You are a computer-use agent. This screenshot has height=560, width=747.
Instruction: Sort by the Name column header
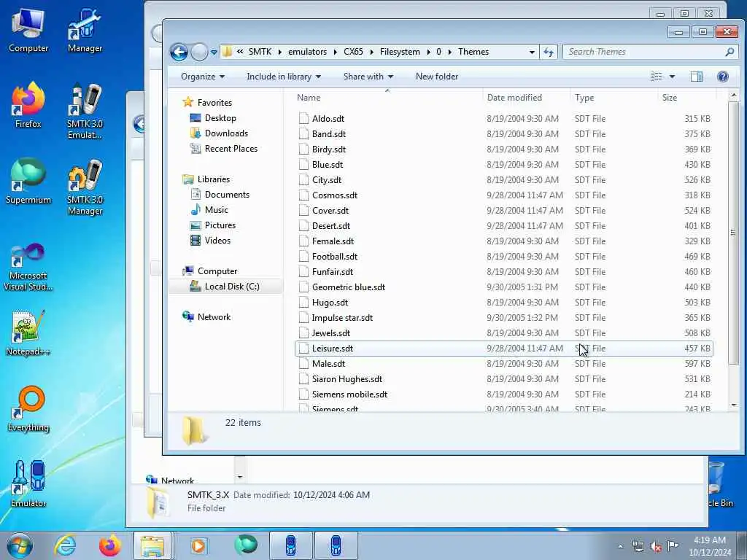point(387,98)
